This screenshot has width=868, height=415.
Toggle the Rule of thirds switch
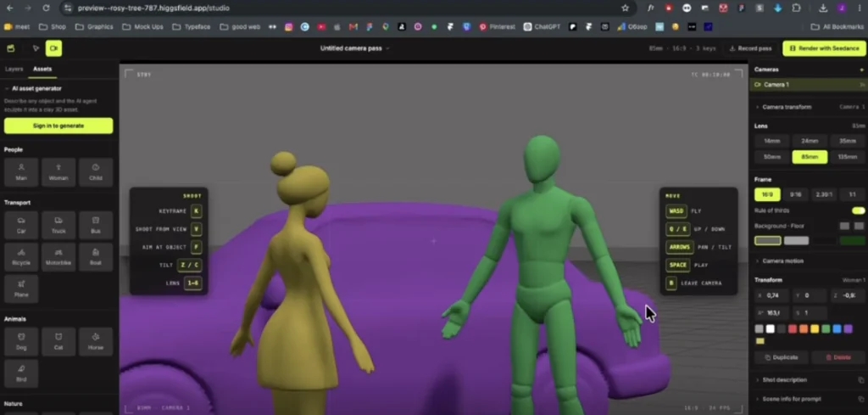click(858, 210)
